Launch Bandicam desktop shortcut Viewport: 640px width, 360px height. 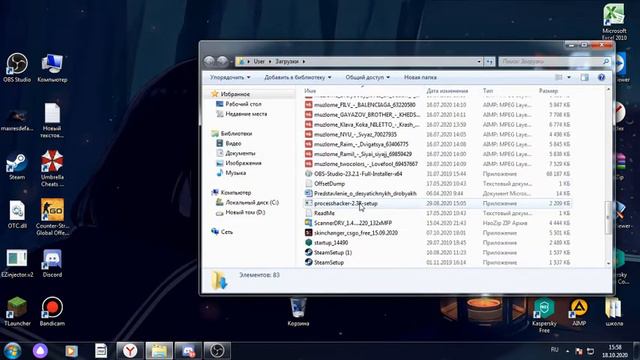point(52,312)
